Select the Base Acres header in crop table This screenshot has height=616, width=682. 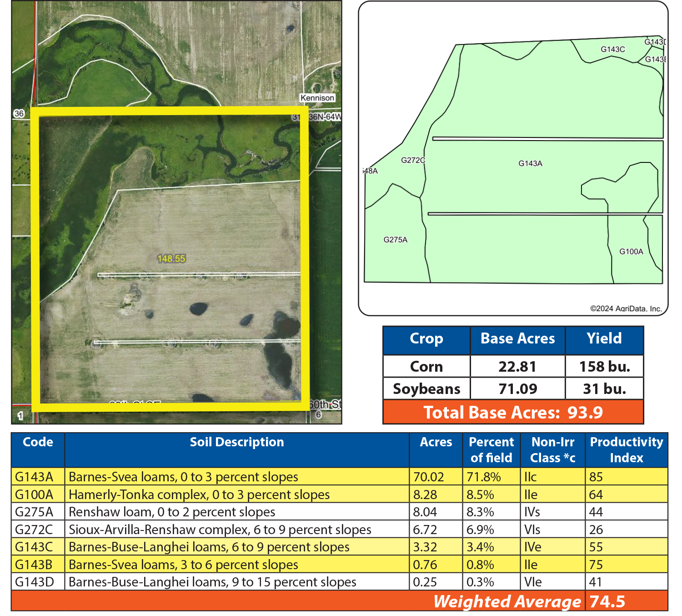517,339
